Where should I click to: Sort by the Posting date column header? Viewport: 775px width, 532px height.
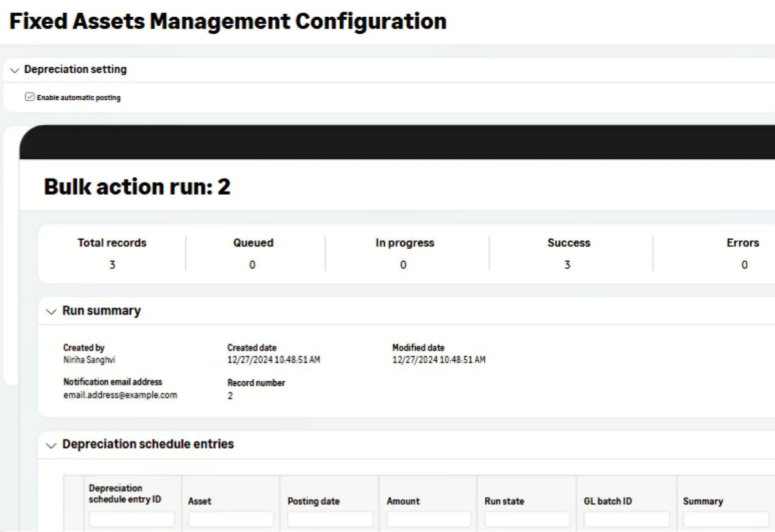[x=313, y=501]
